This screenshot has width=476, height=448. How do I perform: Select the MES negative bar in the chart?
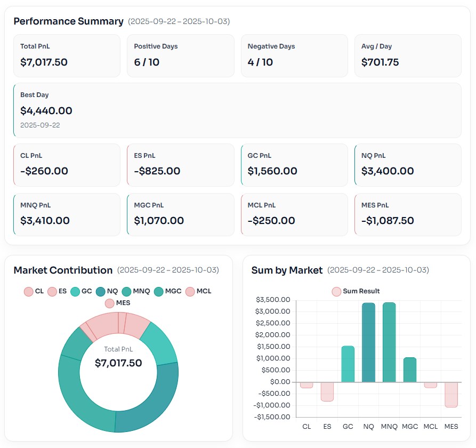click(x=451, y=394)
